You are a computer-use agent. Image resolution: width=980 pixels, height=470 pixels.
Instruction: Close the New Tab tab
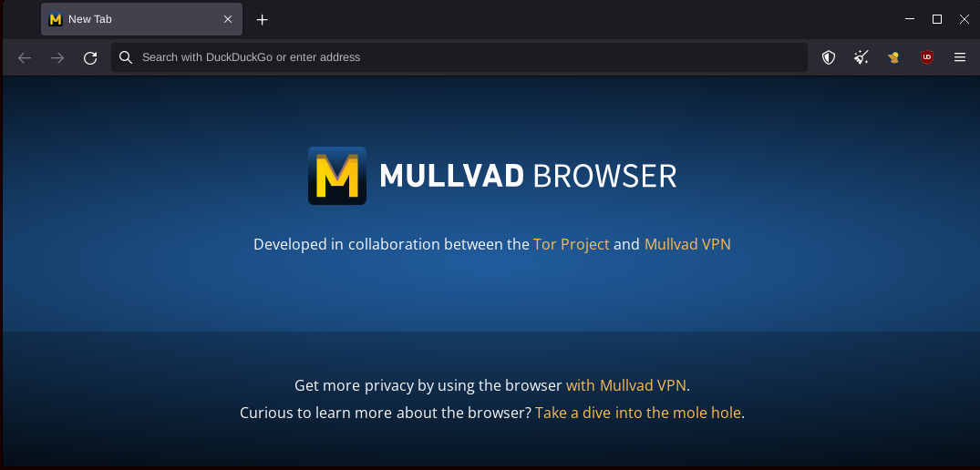tap(228, 19)
